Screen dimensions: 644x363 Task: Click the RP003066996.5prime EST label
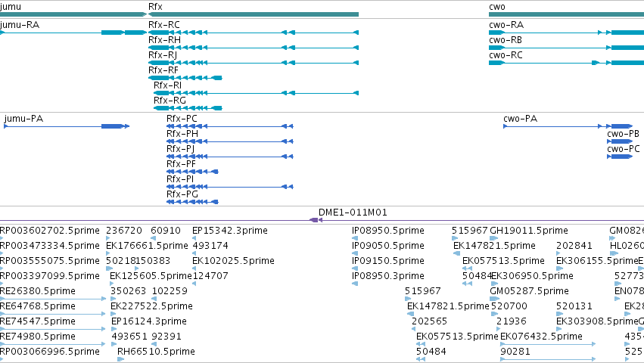pos(50,352)
